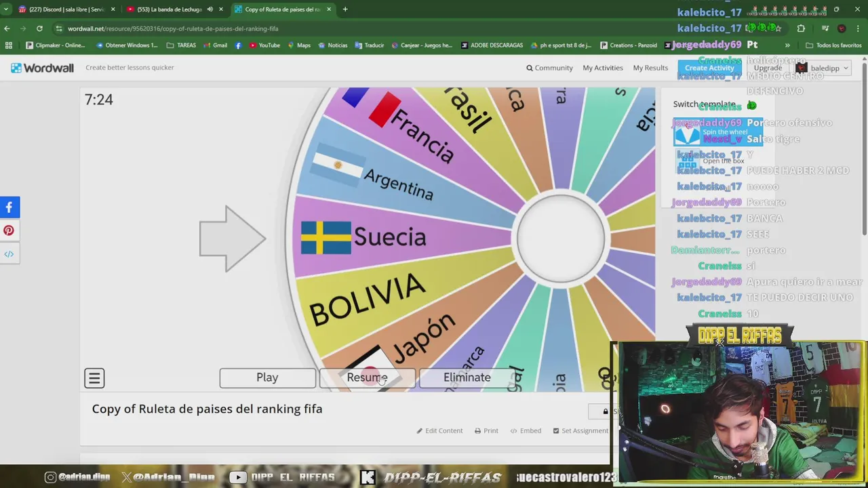Viewport: 868px width, 488px height.
Task: Open the Facebook bookmark icon
Action: (x=238, y=45)
